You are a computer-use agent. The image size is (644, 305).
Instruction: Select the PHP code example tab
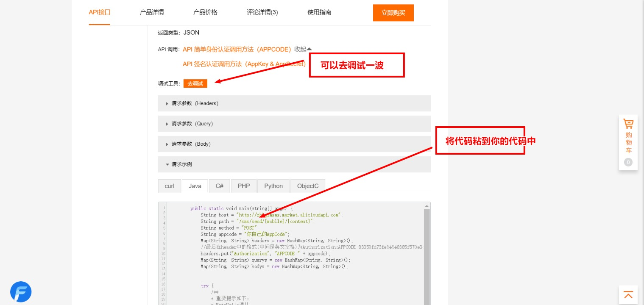(244, 186)
